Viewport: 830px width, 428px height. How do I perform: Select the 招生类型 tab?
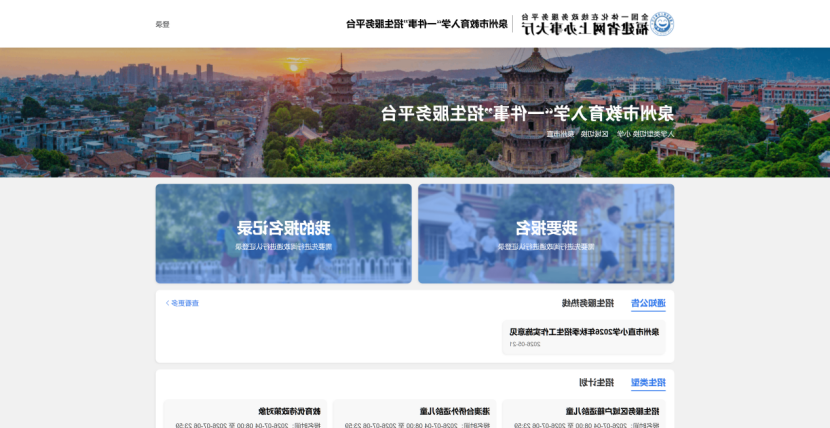tap(648, 383)
